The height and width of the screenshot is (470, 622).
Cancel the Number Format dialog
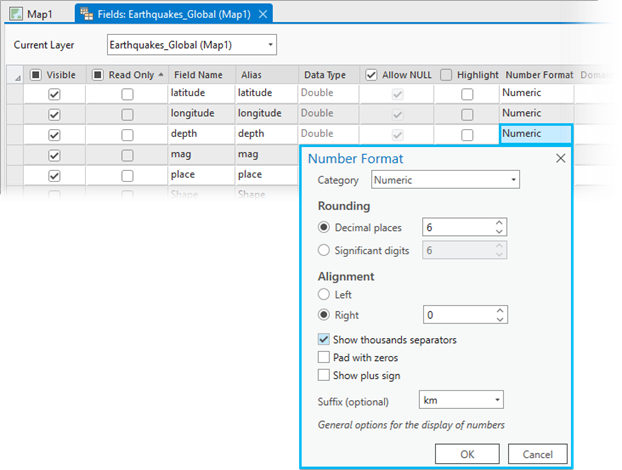(x=537, y=454)
